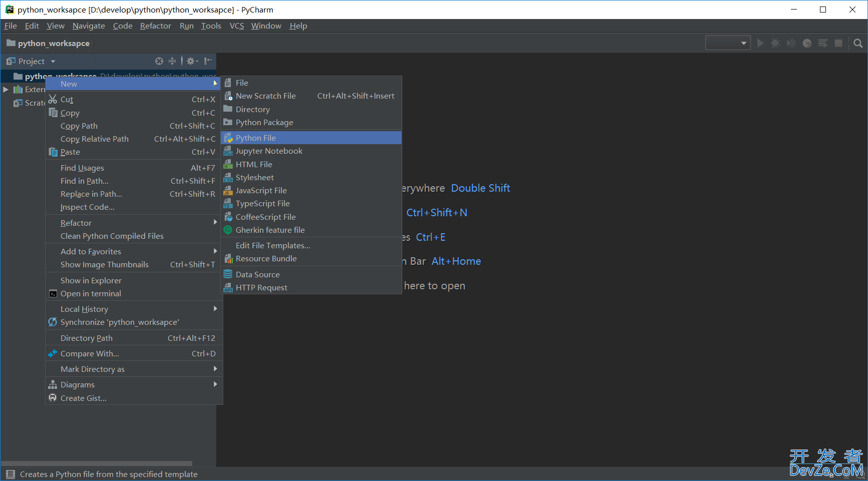The height and width of the screenshot is (481, 868).
Task: Open the Refactor menu in menu bar
Action: tap(156, 26)
